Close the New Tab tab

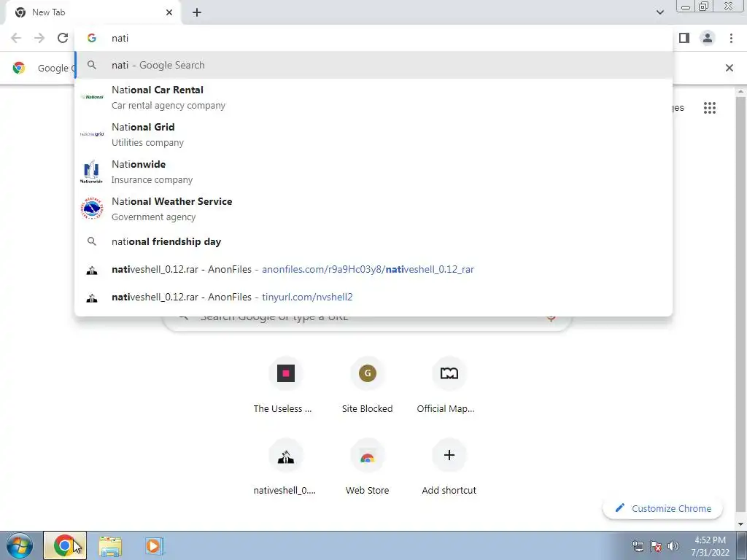click(169, 12)
